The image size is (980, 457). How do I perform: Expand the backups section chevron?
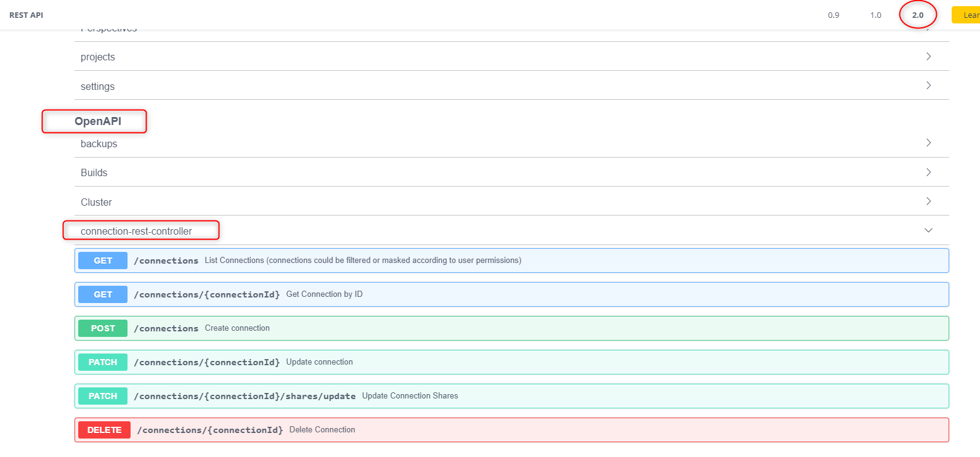[928, 143]
